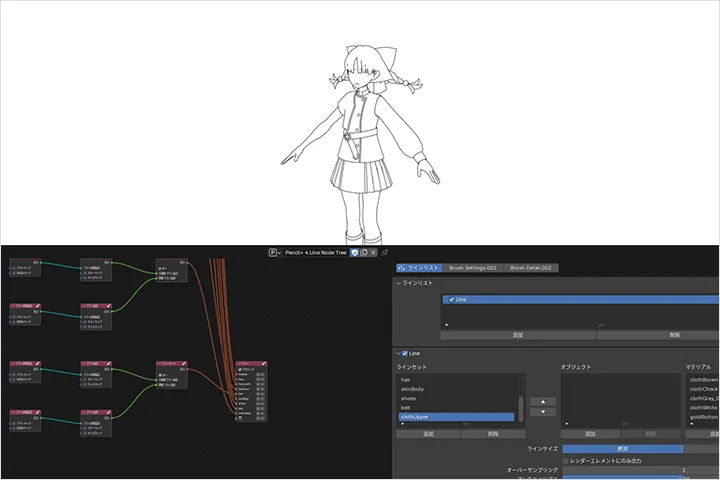Click output socket of the lower line set node
The width and height of the screenshot is (720, 480).
(x=187, y=369)
